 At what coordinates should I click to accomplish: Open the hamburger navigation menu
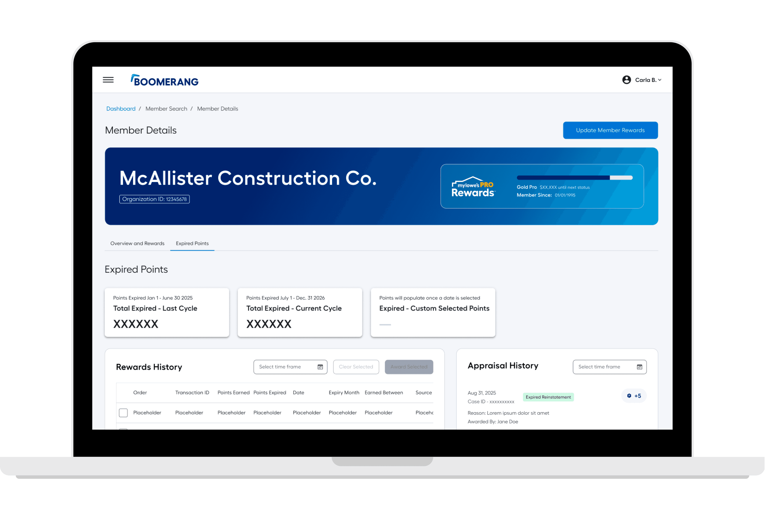[108, 80]
